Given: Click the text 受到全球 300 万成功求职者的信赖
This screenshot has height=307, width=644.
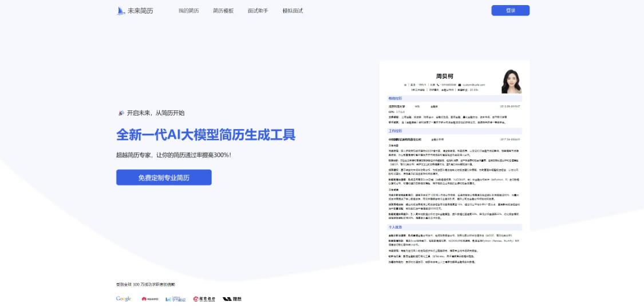Looking at the screenshot, I should click(x=146, y=284).
